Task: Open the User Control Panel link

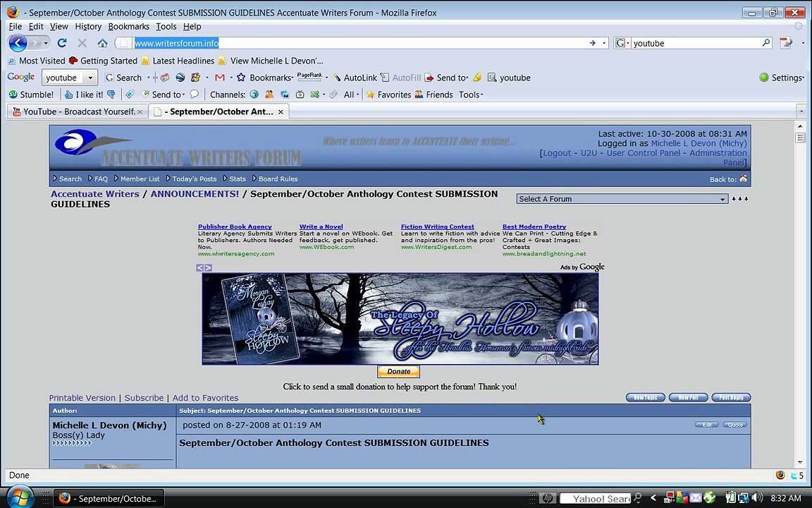Action: 643,153
